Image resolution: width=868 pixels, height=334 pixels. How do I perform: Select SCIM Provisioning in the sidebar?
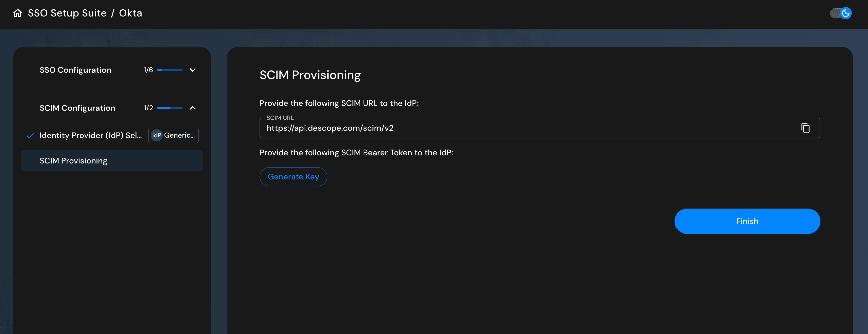click(x=73, y=161)
